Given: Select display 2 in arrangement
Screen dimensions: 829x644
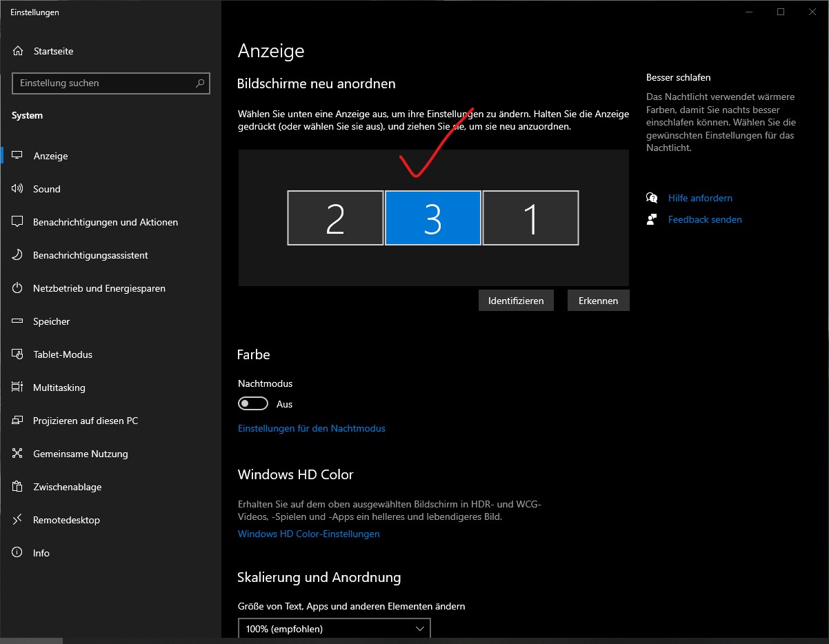Looking at the screenshot, I should click(335, 218).
